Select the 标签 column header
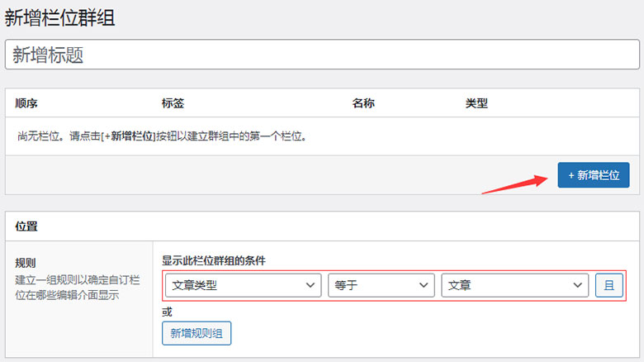Image resolution: width=644 pixels, height=362 pixels. point(173,103)
